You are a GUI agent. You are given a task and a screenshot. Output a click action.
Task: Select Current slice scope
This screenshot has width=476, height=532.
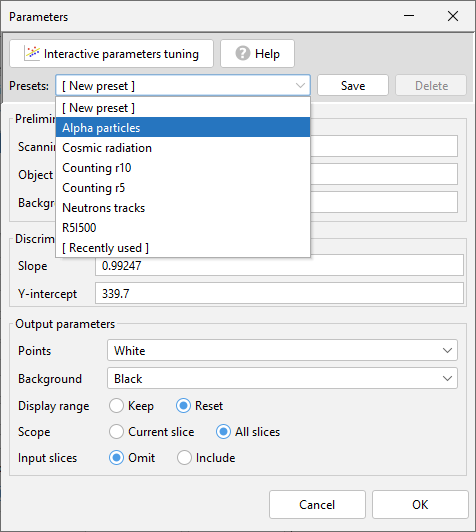(x=152, y=432)
